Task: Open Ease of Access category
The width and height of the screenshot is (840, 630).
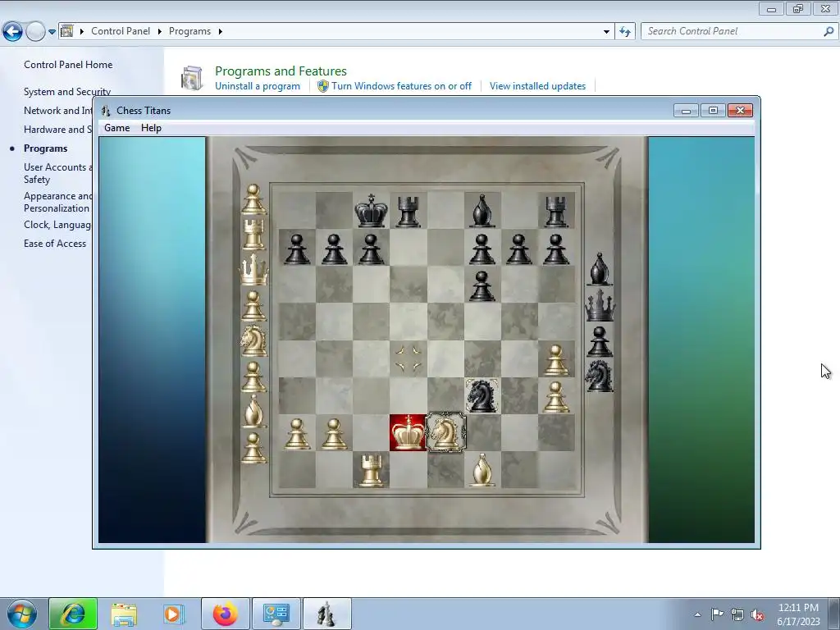Action: (x=55, y=244)
